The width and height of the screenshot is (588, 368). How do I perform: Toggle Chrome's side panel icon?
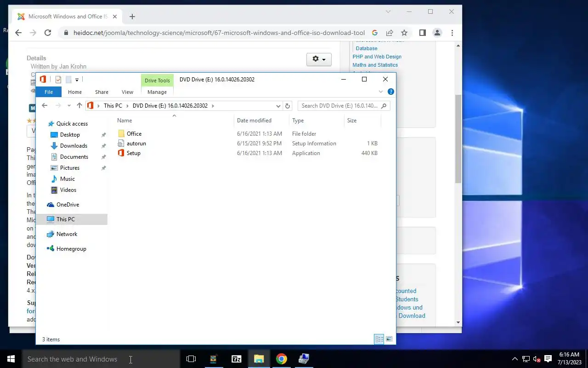point(423,33)
